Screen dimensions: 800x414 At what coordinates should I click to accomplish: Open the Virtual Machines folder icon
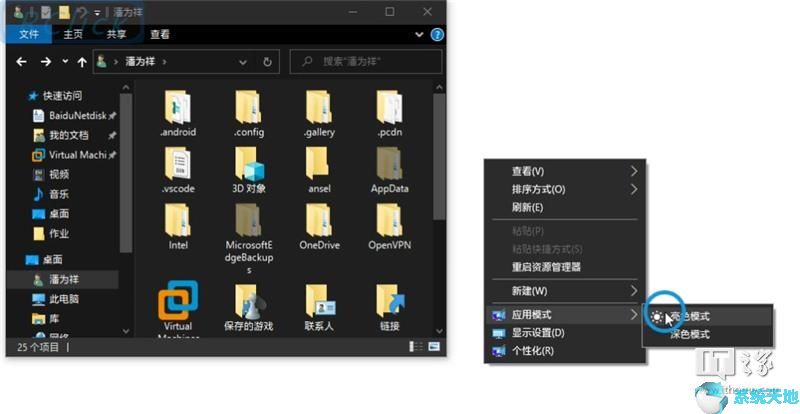[178, 300]
